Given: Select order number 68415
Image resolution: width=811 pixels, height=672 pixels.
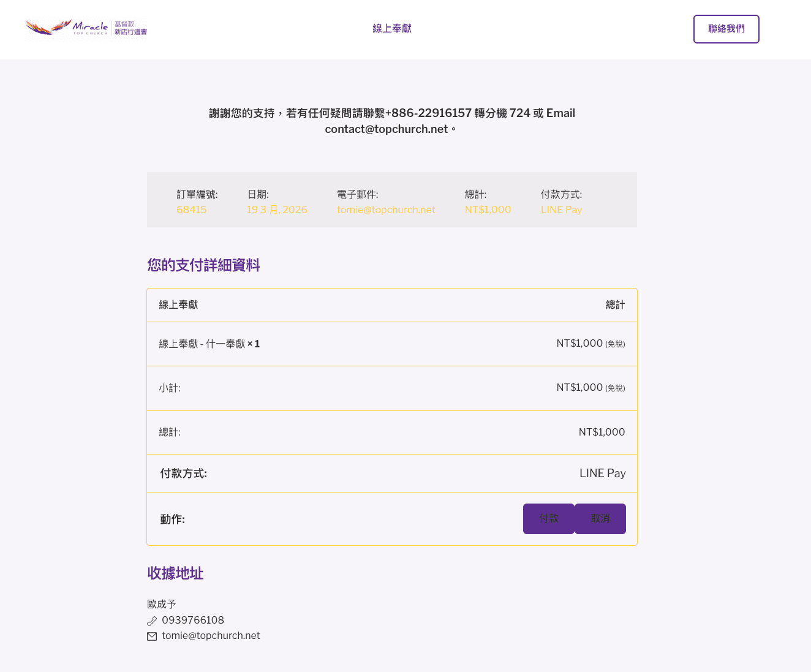Looking at the screenshot, I should [x=191, y=210].
